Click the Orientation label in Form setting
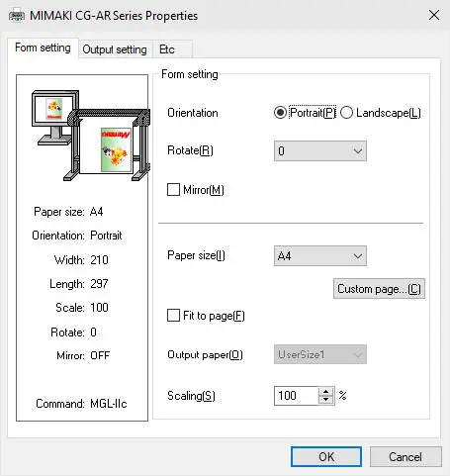Screen dimensions: 450x476 (x=193, y=113)
